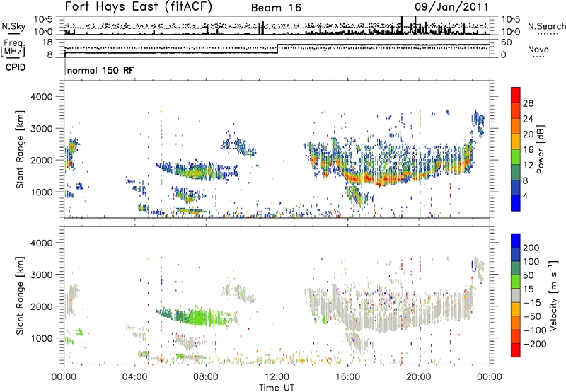Click the "20" label on power colorbar
The image size is (566, 392).
528,134
